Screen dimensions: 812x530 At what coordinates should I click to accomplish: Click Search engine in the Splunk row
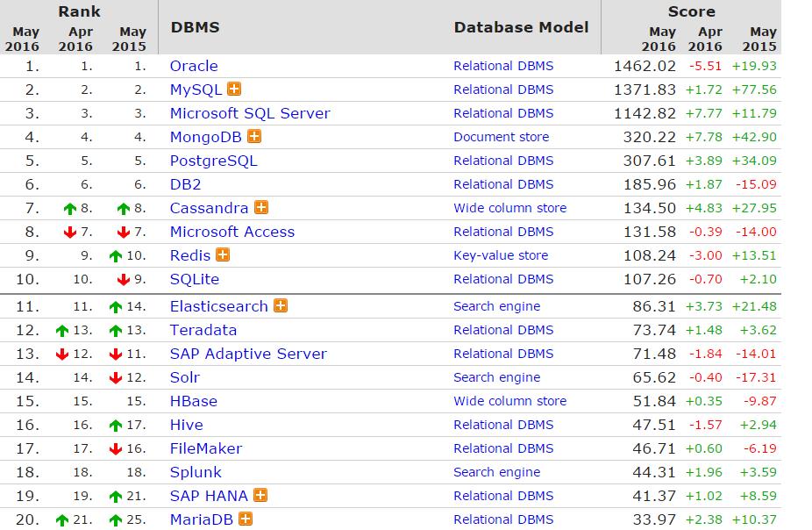pos(496,472)
